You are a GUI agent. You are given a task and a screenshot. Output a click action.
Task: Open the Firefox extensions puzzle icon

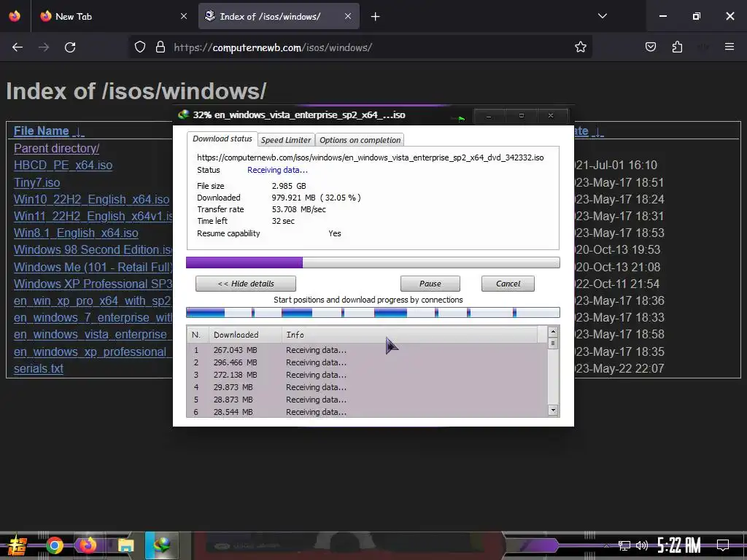677,47
